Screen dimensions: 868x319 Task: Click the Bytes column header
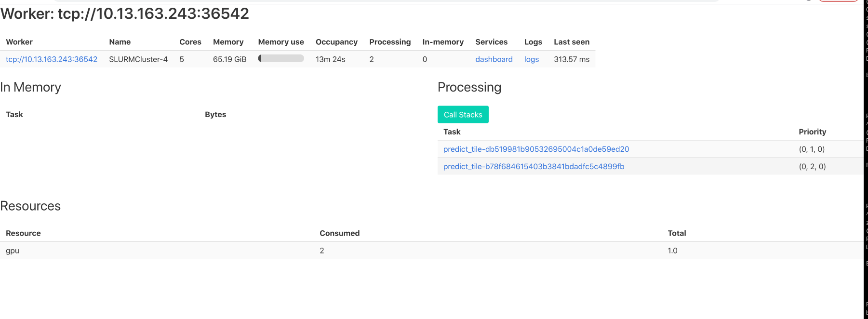coord(215,115)
